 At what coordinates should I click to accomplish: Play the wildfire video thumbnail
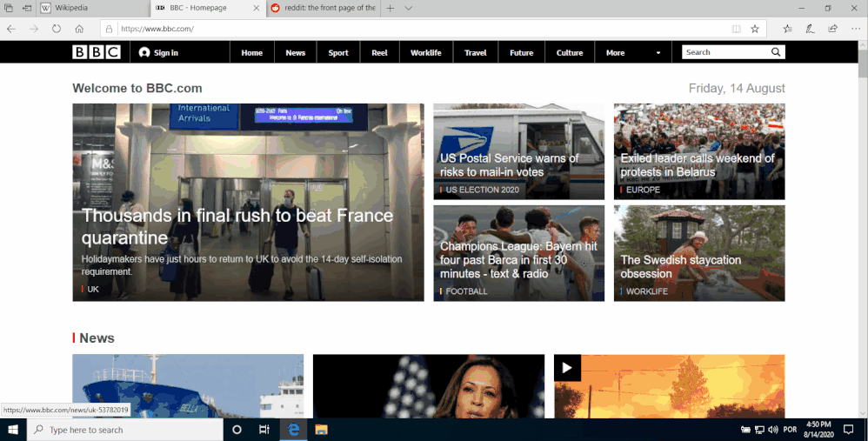670,386
